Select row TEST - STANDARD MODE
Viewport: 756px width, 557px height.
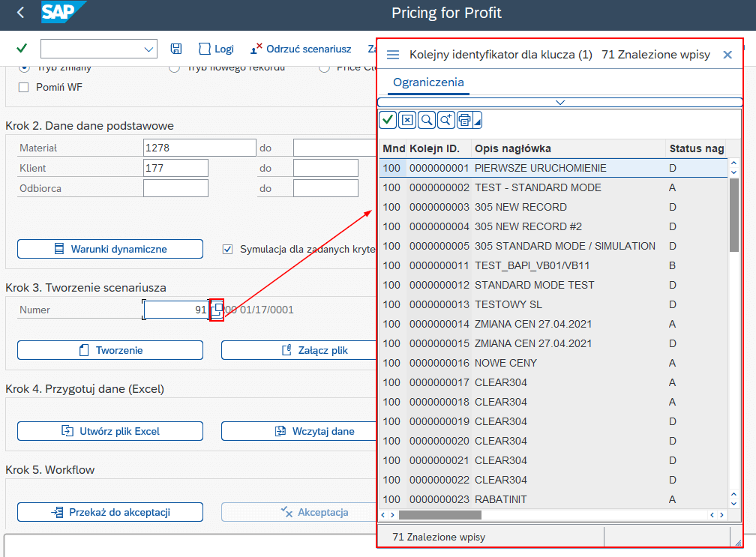click(553, 187)
